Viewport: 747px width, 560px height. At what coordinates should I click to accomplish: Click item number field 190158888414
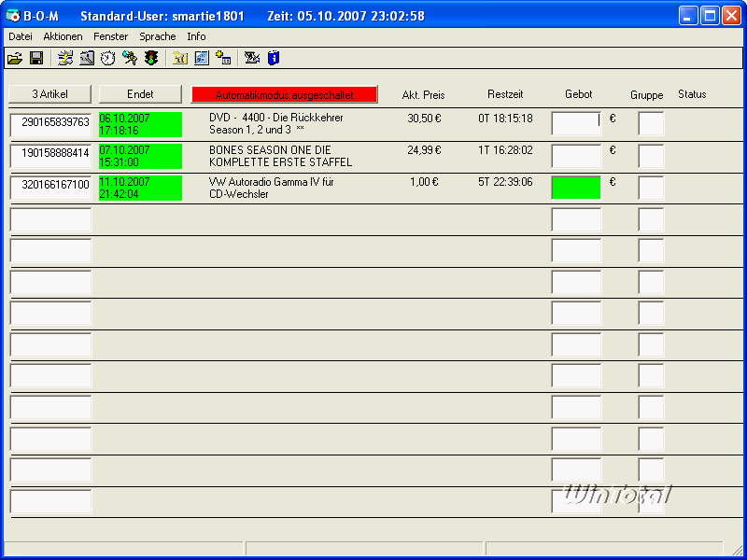pyautogui.click(x=51, y=156)
